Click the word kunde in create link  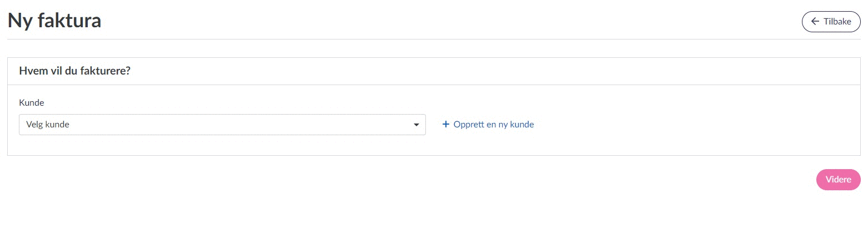(x=522, y=125)
